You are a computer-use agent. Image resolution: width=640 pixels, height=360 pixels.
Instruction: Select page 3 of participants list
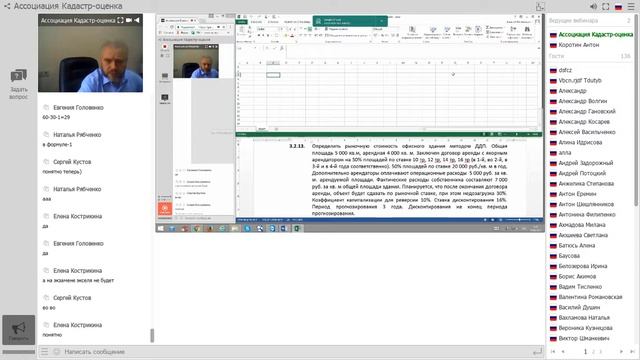click(x=600, y=351)
